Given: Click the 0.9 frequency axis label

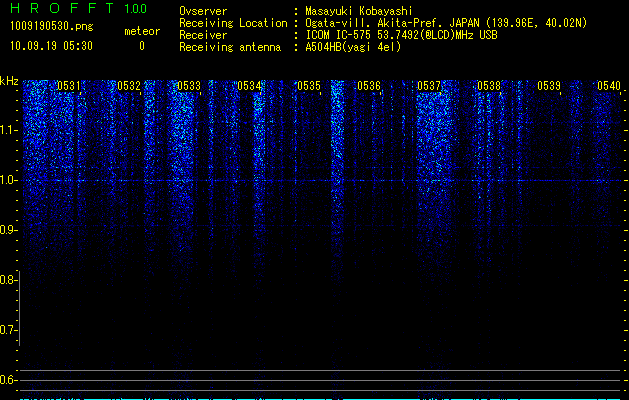Looking at the screenshot, I should pos(8,230).
